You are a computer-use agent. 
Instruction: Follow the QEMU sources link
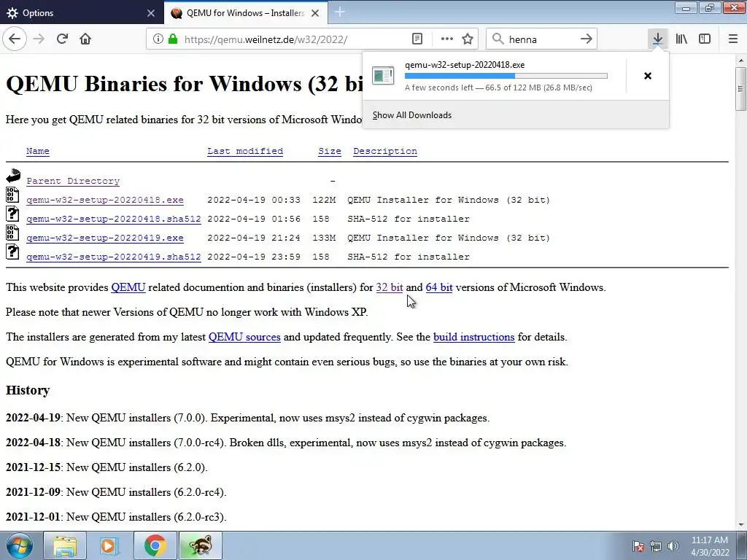(x=244, y=337)
